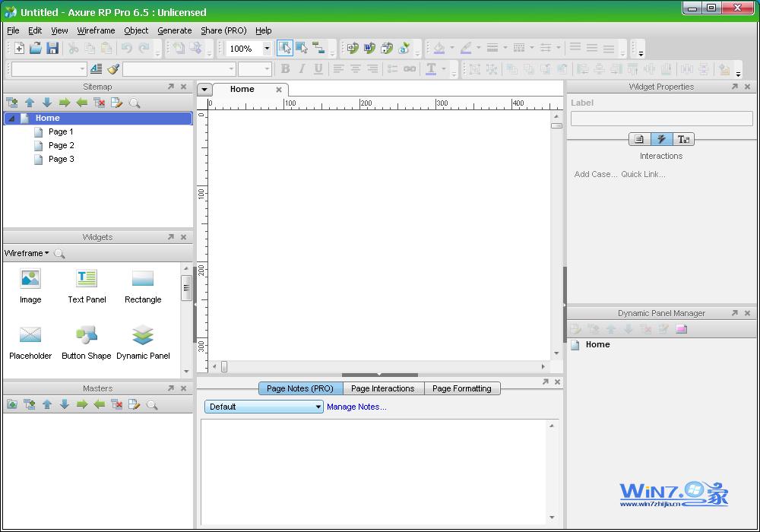Pick the Dynamic Panel widget
Viewport: 760px width, 532px height.
[143, 343]
